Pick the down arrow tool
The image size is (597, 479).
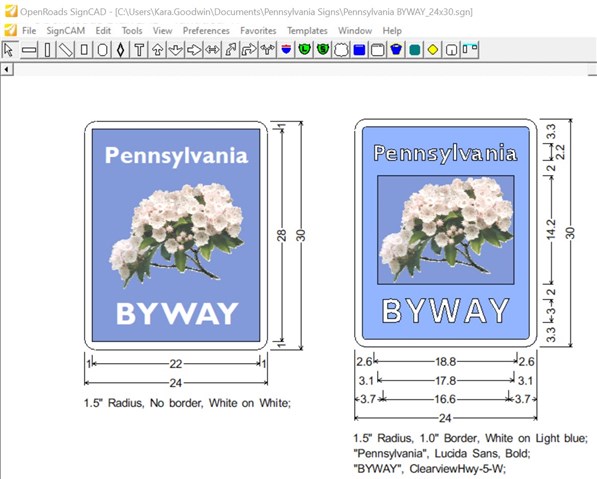pyautogui.click(x=176, y=50)
